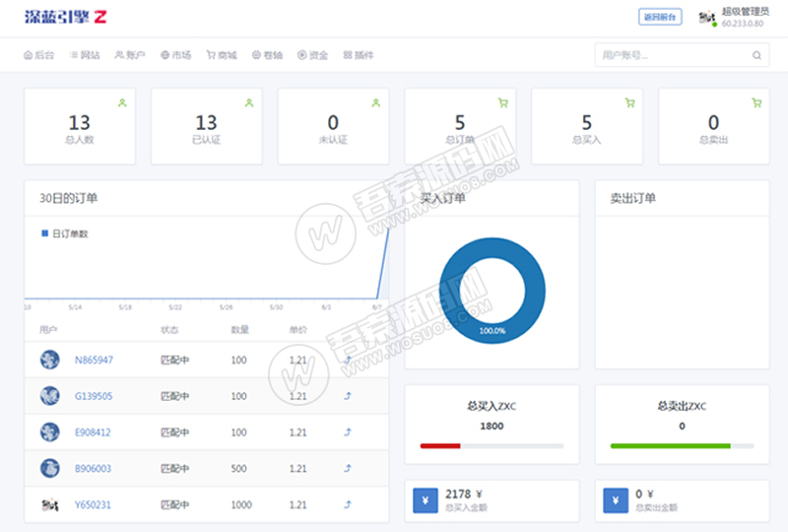Open user link E908412
The width and height of the screenshot is (788, 532).
click(x=93, y=432)
